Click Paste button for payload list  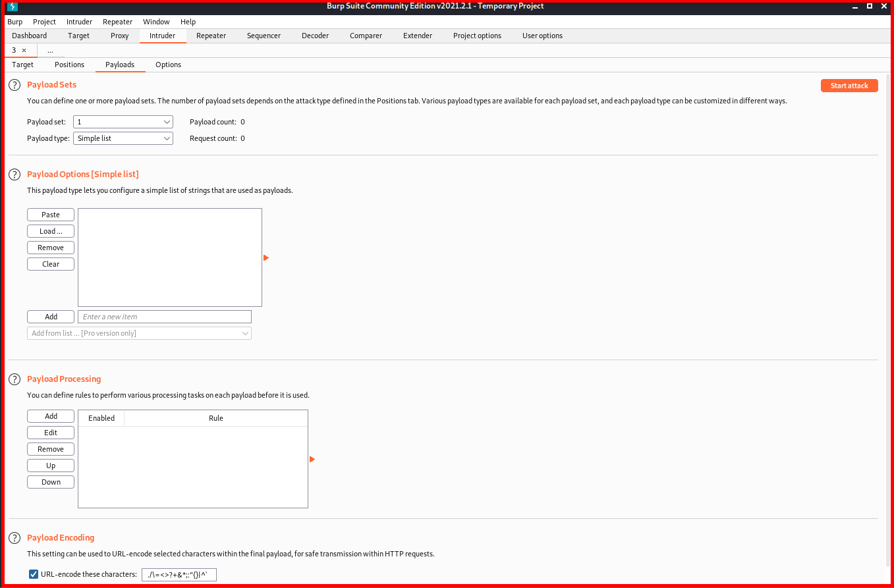point(51,215)
